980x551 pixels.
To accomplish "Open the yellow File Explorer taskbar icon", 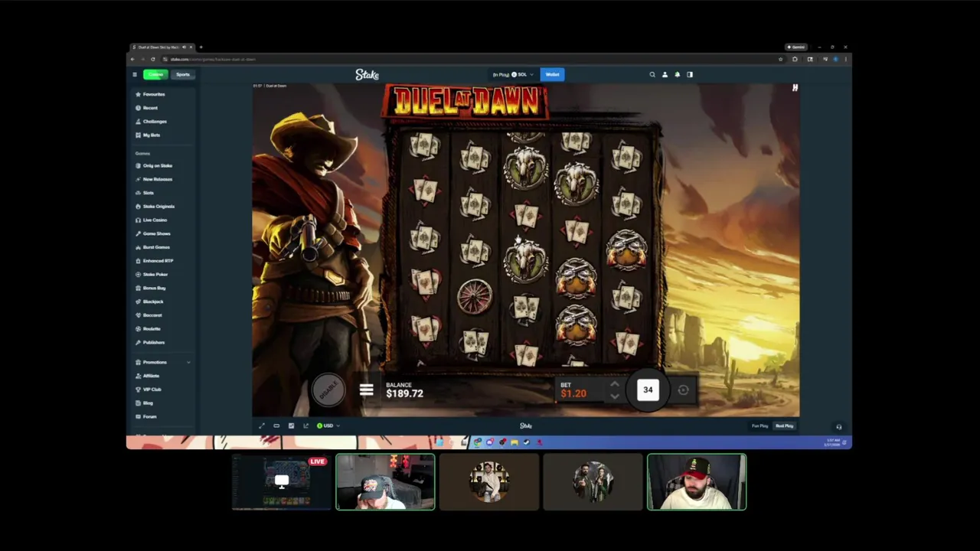I will pyautogui.click(x=514, y=442).
